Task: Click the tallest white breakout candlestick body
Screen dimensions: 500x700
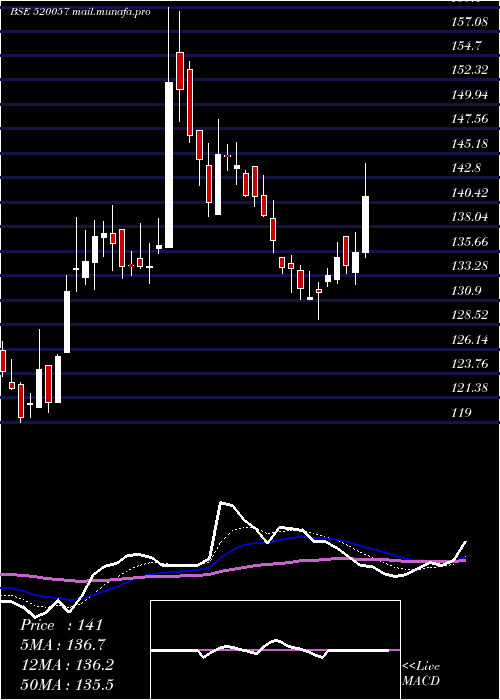Action: (x=169, y=165)
